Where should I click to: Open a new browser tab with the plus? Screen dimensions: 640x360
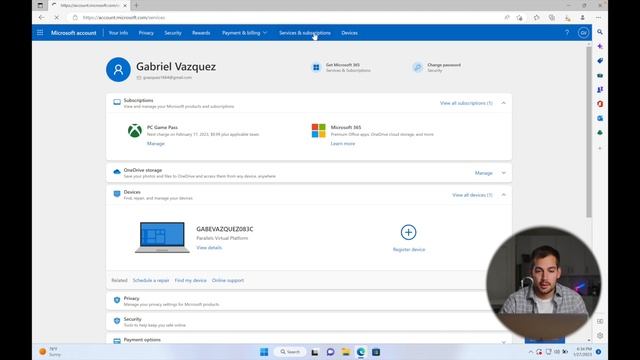click(136, 5)
